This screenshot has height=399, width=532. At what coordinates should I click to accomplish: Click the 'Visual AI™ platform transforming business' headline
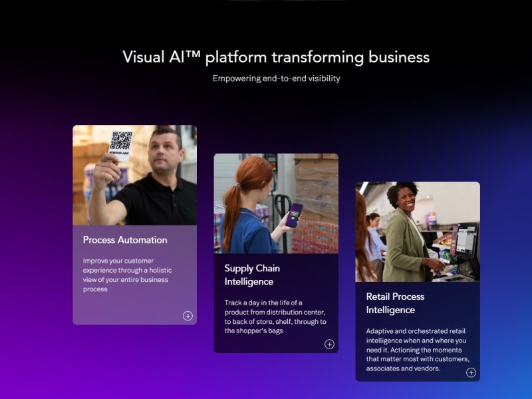[x=276, y=57]
